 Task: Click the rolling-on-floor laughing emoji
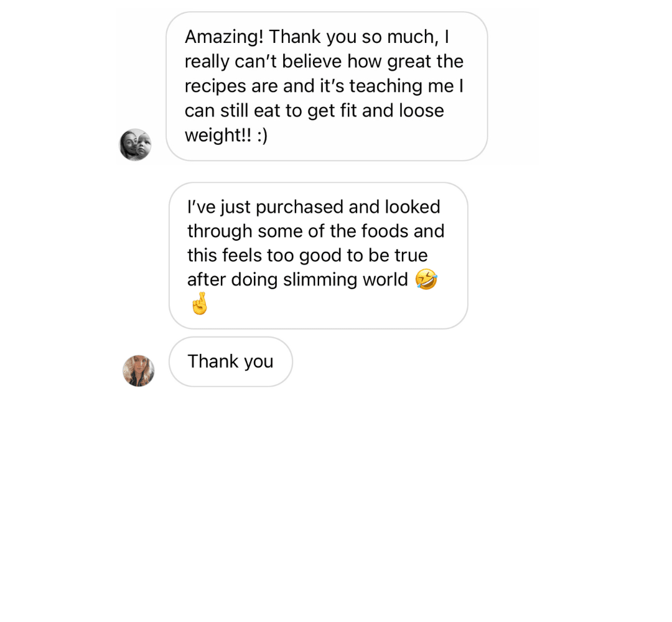pos(426,280)
